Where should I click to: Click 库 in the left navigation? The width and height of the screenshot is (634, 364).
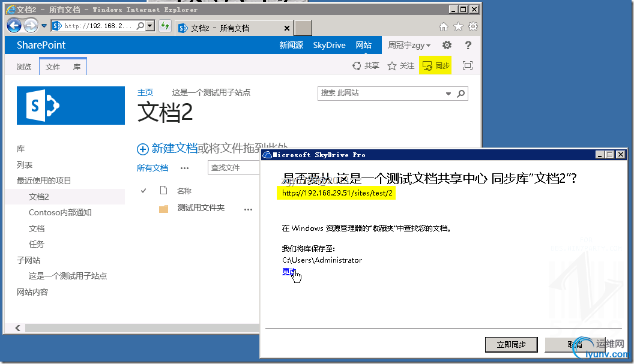20,149
